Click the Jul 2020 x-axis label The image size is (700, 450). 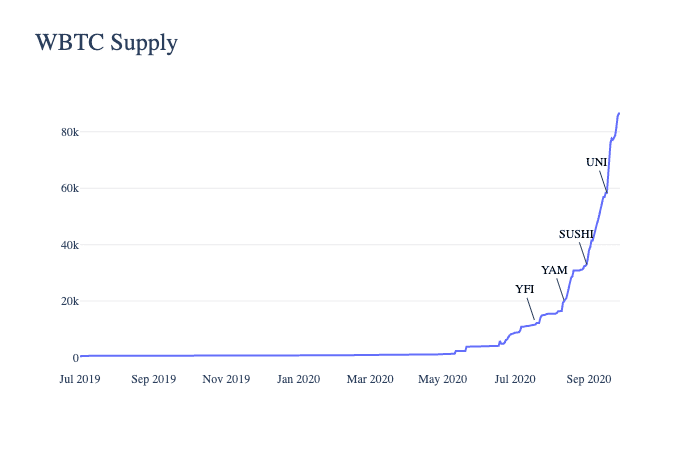tap(515, 379)
